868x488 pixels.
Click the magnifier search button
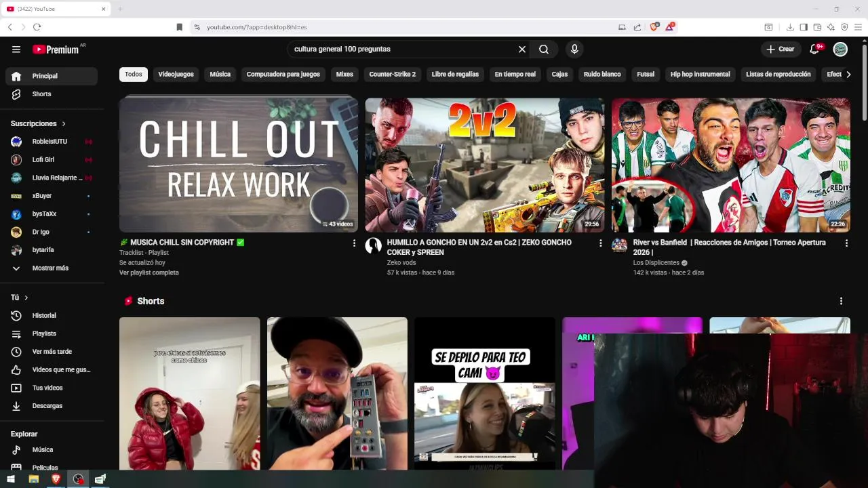point(544,49)
